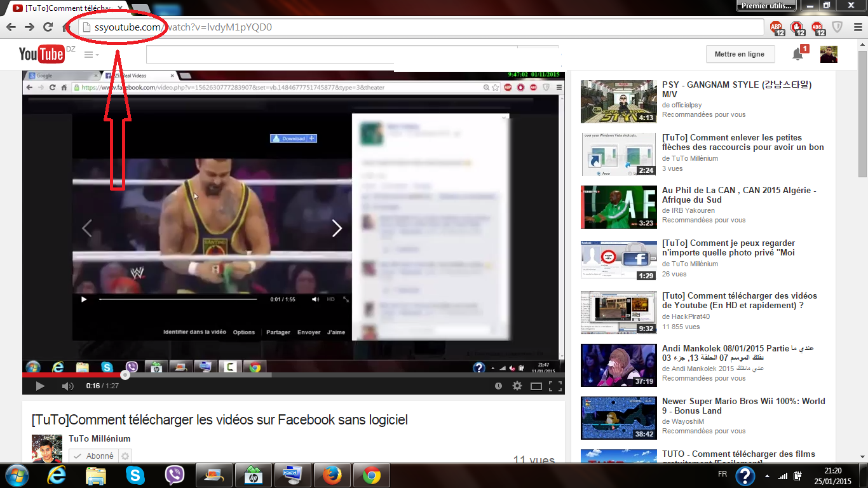Open the Premier utilis... profile button
868x488 pixels.
tap(766, 5)
